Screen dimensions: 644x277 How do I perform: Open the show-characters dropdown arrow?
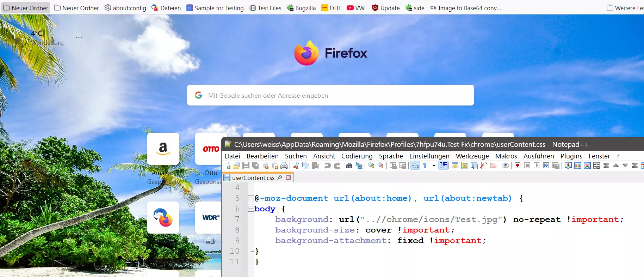point(434,165)
